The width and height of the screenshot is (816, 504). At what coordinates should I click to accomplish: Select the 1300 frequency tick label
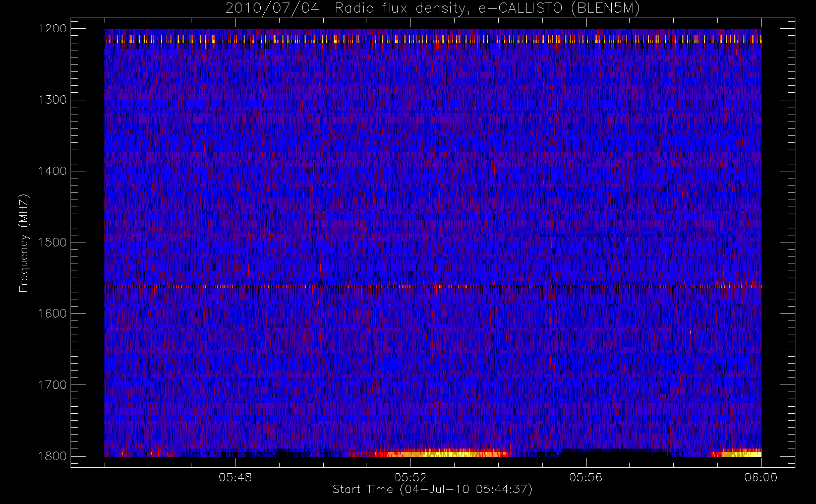coord(52,100)
